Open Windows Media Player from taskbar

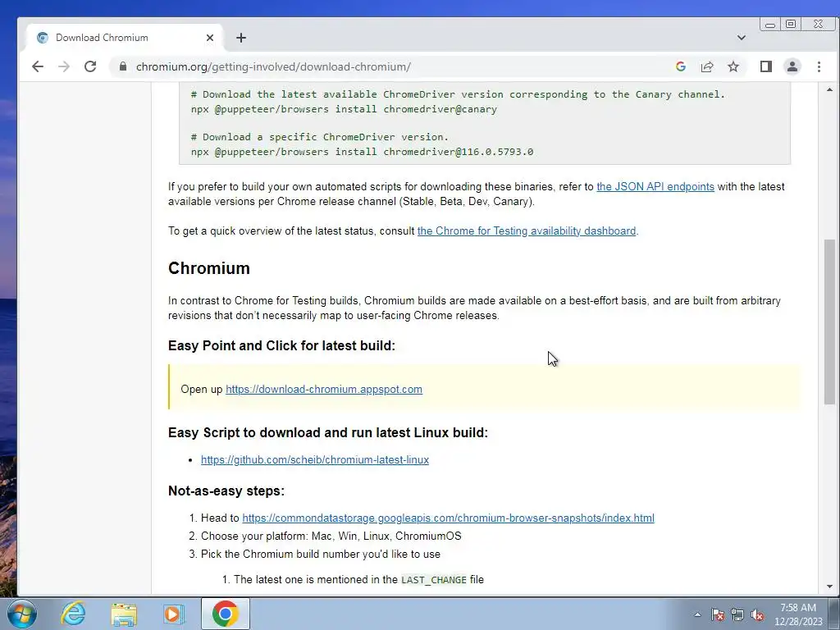click(174, 614)
